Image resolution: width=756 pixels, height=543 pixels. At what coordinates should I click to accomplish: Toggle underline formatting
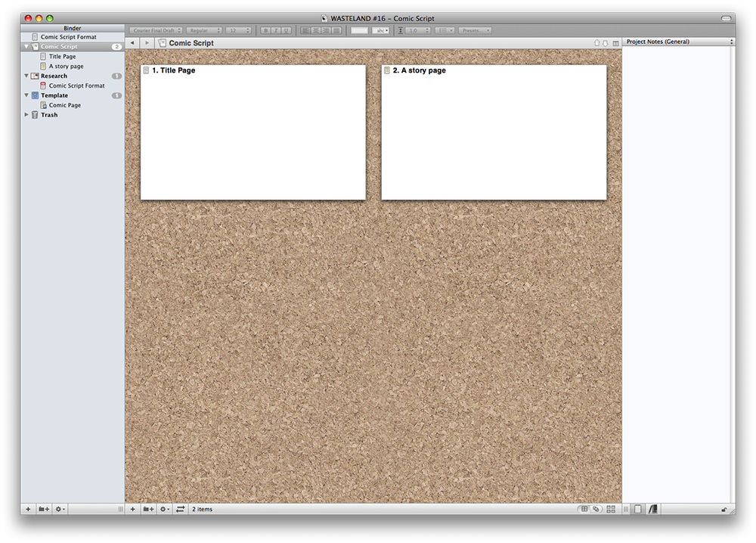click(286, 30)
